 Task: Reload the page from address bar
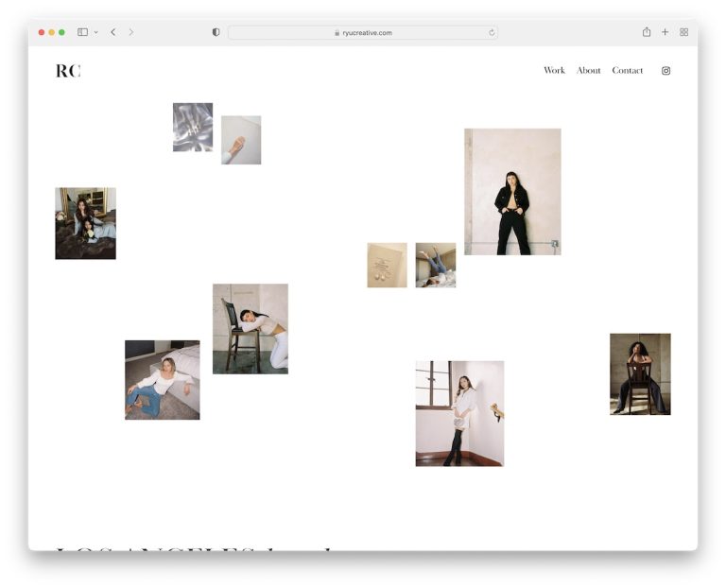coord(492,32)
